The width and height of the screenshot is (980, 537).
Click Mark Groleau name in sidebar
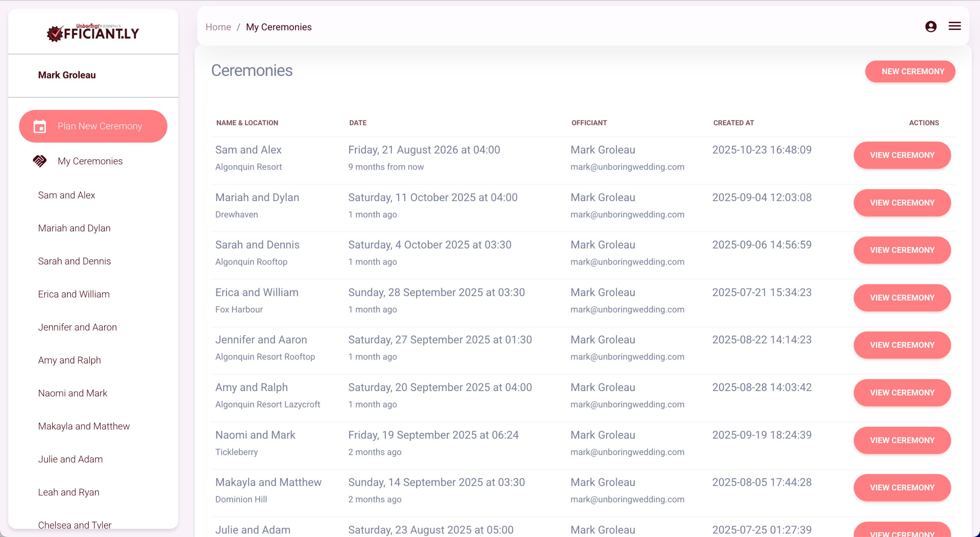pyautogui.click(x=67, y=75)
